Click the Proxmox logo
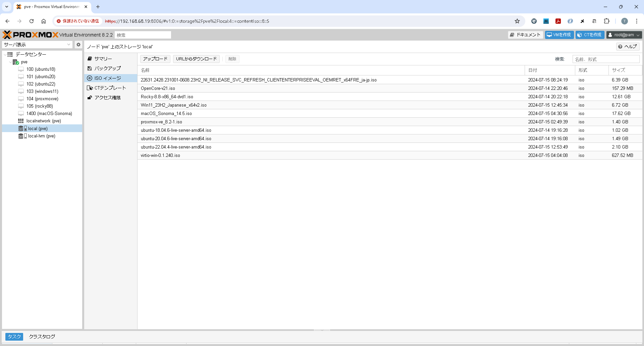 [31, 35]
